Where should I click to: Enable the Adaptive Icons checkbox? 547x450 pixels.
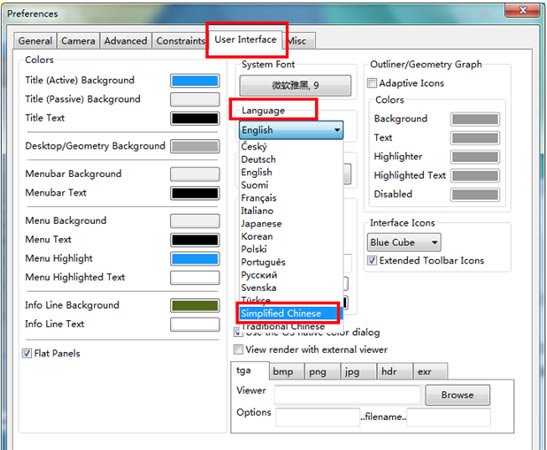pos(372,83)
